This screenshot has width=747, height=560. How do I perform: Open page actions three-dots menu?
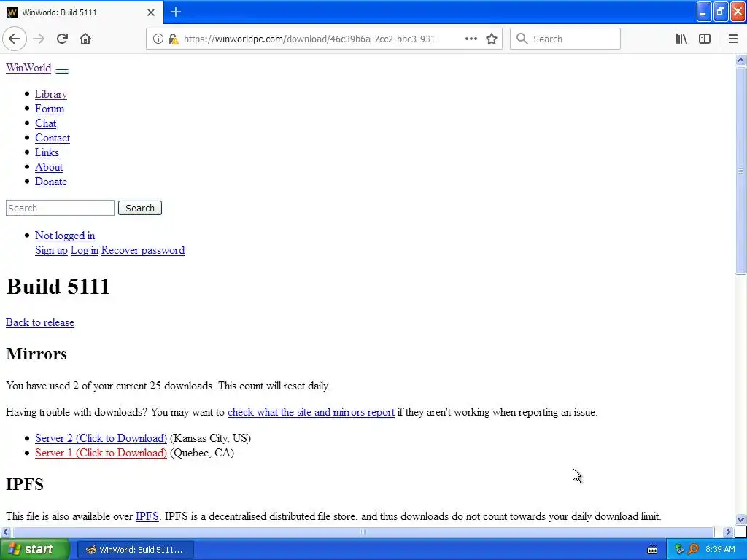point(471,39)
